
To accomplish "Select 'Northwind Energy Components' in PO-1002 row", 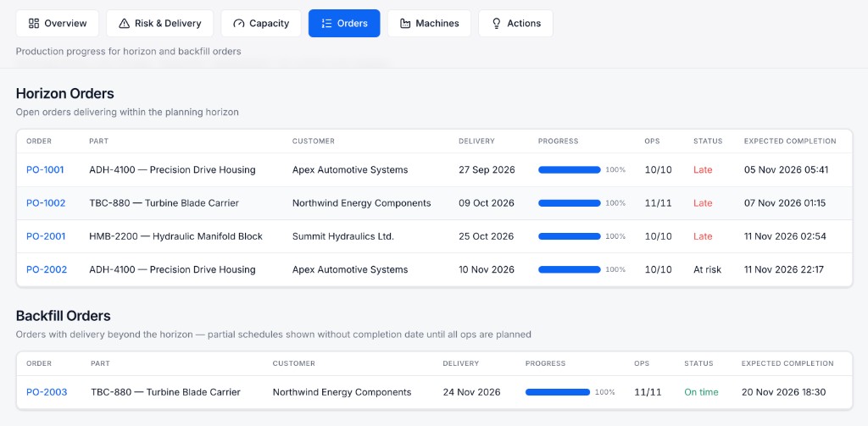I will pyautogui.click(x=361, y=203).
